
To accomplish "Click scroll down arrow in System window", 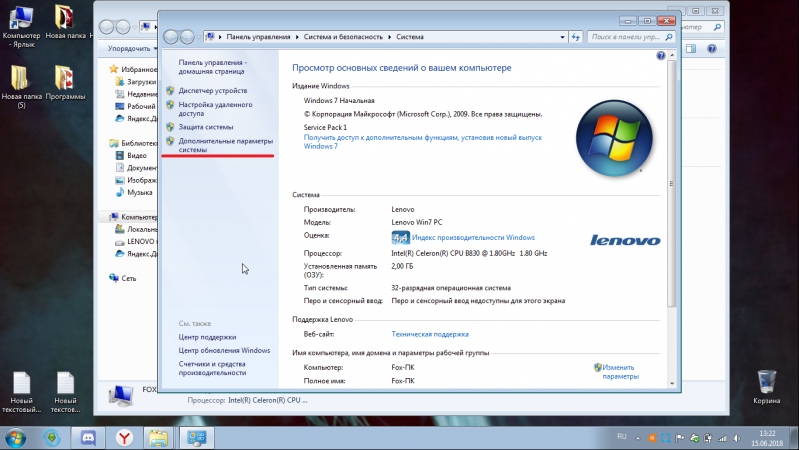I will [x=672, y=383].
